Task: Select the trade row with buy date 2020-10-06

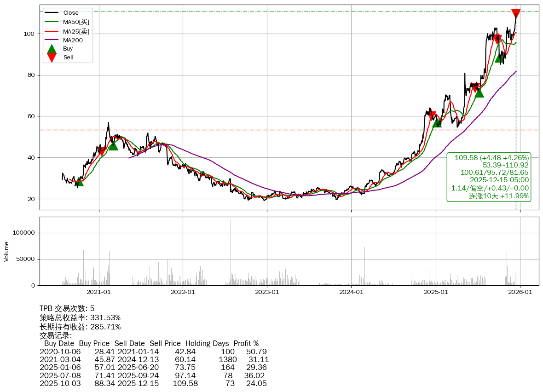Action: (153, 352)
